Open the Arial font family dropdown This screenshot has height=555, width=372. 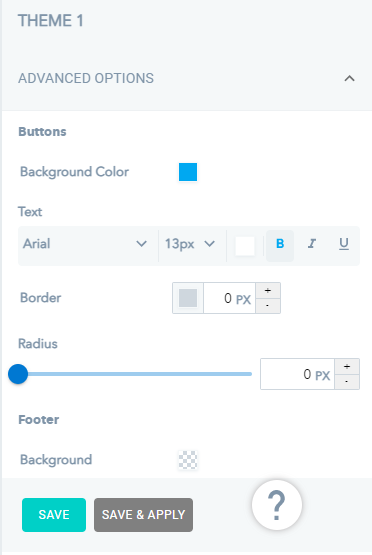pos(85,244)
